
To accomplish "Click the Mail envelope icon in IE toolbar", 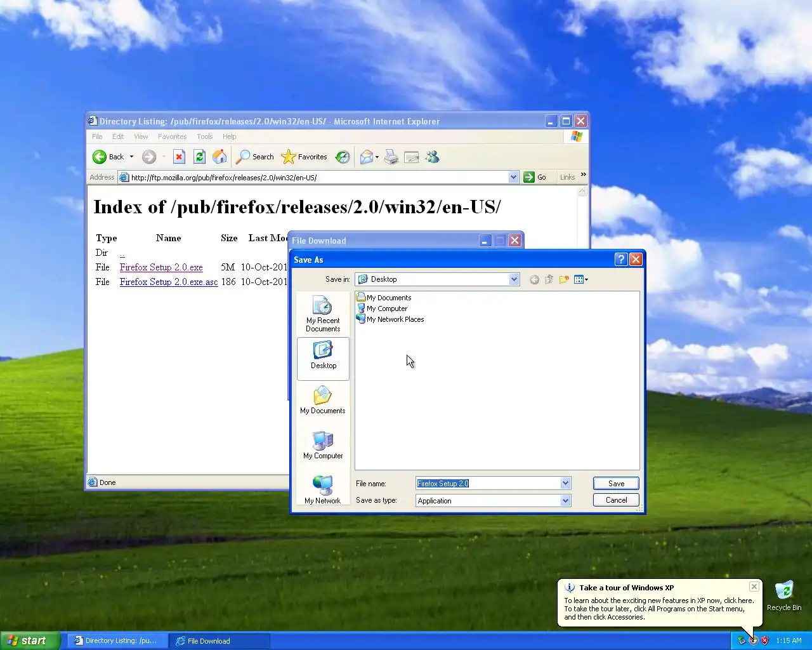I will coord(367,157).
